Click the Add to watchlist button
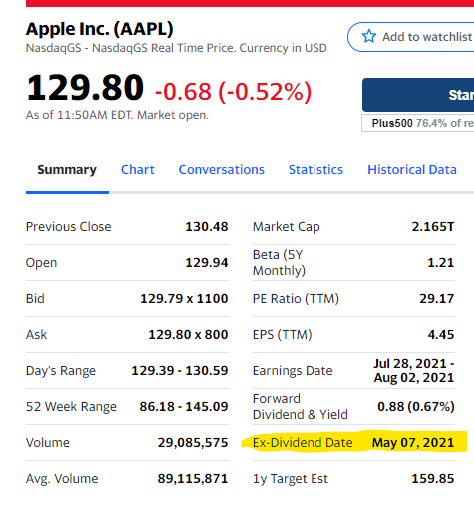 tap(411, 37)
